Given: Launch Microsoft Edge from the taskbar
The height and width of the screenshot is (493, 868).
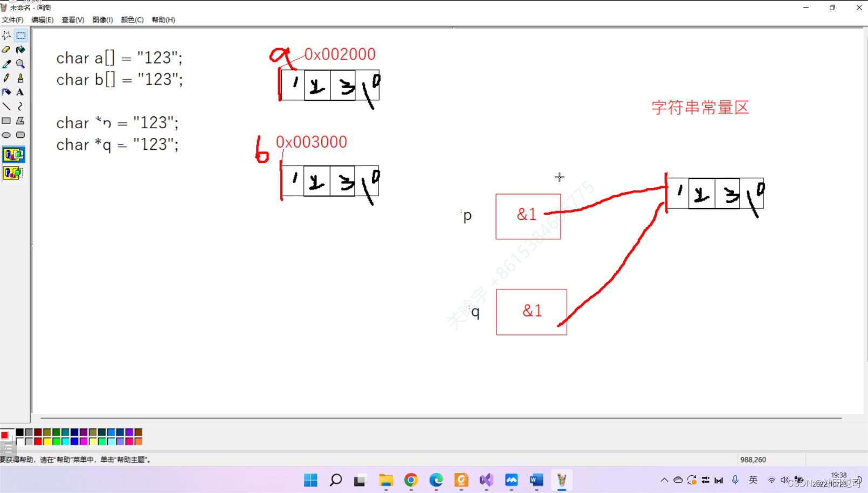Looking at the screenshot, I should [436, 480].
